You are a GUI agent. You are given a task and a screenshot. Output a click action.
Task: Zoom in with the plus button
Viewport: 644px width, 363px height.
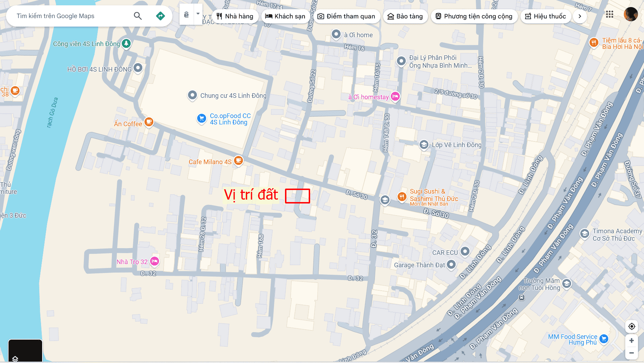click(632, 340)
